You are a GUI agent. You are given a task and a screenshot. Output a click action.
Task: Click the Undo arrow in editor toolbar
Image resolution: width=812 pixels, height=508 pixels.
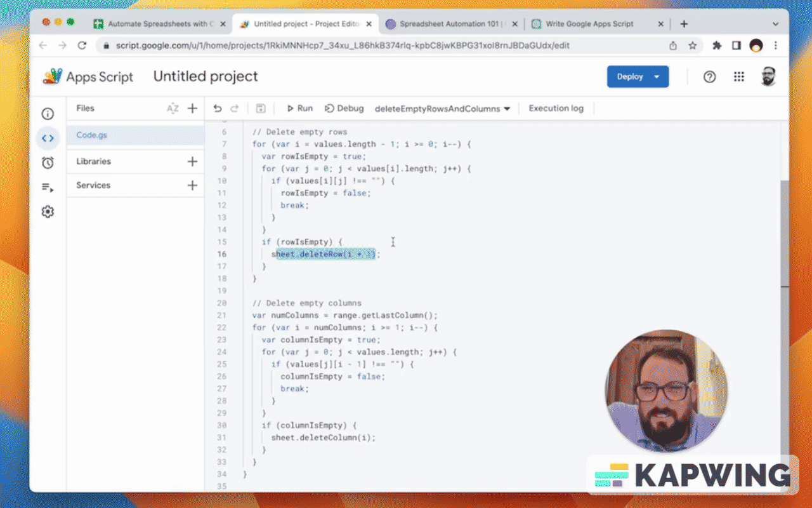pyautogui.click(x=218, y=109)
